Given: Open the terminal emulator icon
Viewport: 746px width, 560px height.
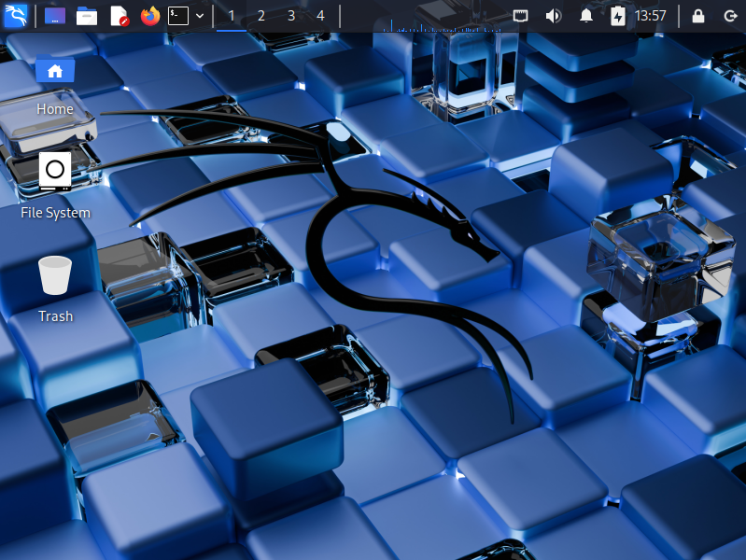Looking at the screenshot, I should click(x=178, y=16).
